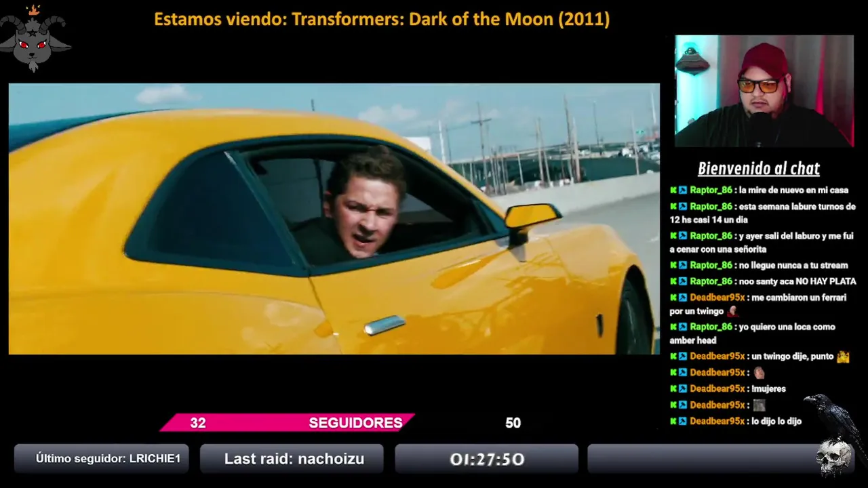Click the message text 'amber head'
Viewport: 868px width, 488px height.
(x=693, y=341)
